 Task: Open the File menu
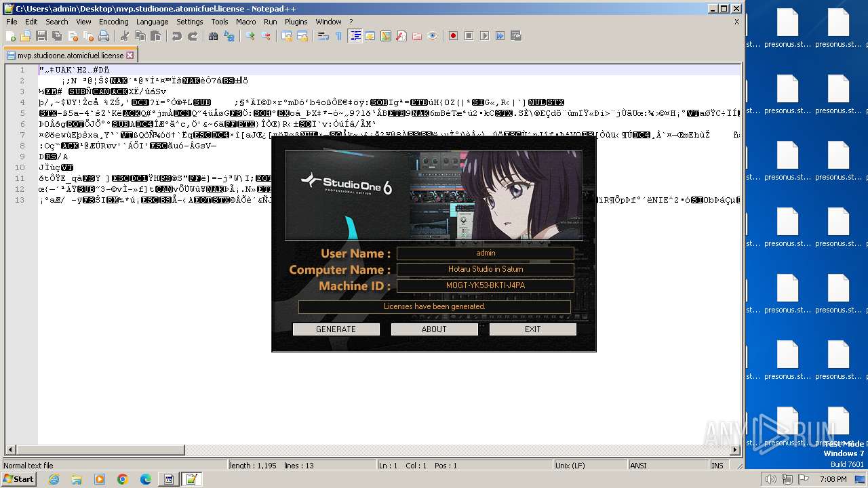pyautogui.click(x=12, y=22)
